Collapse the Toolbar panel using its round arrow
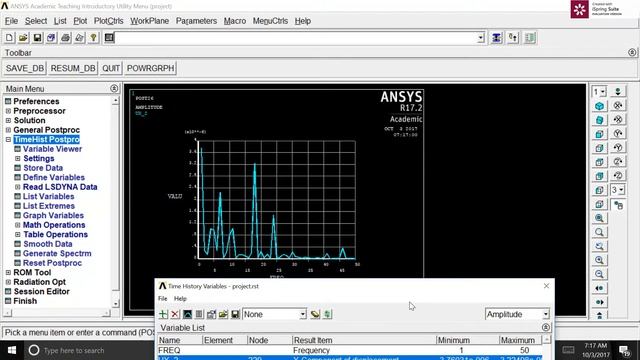The image size is (640, 360). (632, 52)
